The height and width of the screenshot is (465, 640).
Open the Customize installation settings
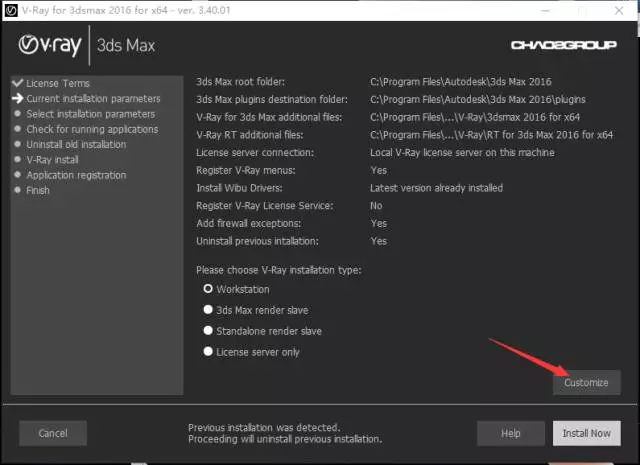pyautogui.click(x=587, y=383)
